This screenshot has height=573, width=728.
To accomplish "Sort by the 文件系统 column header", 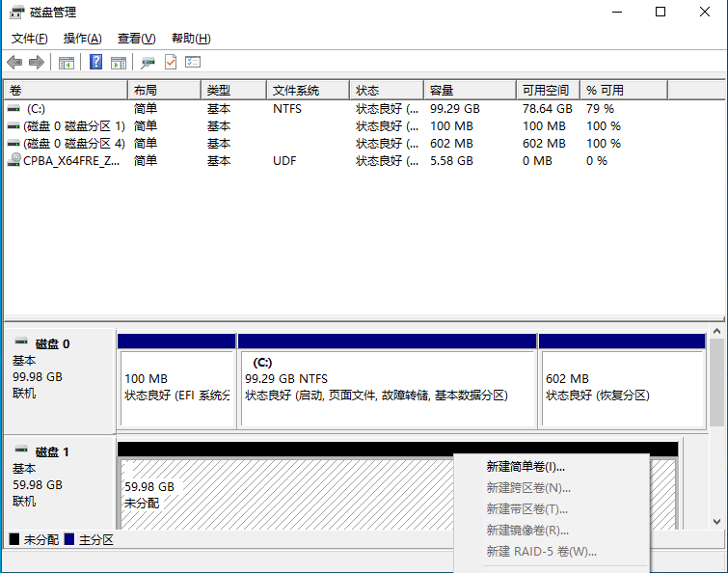I will click(309, 90).
